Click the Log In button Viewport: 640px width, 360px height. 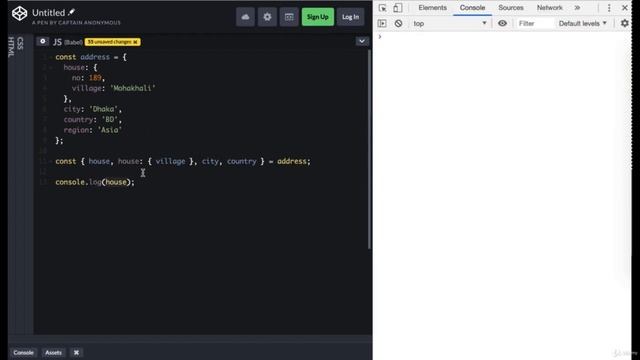pyautogui.click(x=350, y=17)
